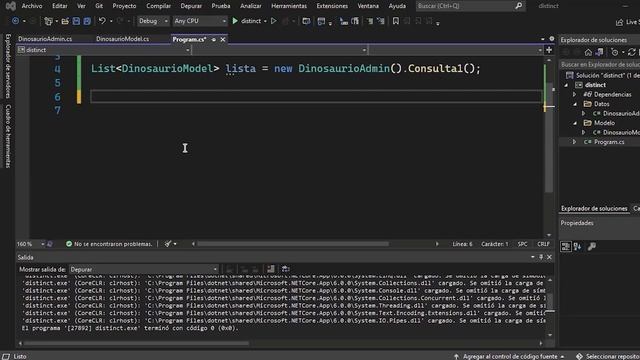Click the split editor plus icon

click(x=549, y=50)
